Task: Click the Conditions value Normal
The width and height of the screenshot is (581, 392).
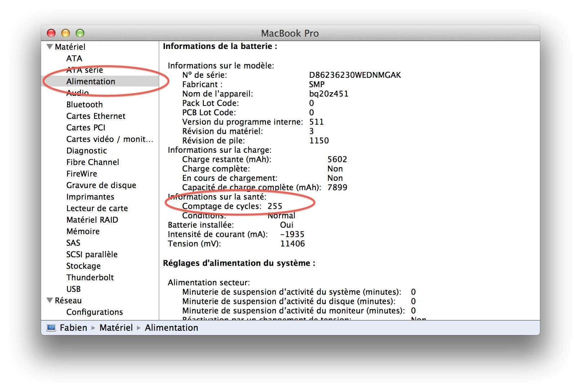Action: (x=281, y=215)
